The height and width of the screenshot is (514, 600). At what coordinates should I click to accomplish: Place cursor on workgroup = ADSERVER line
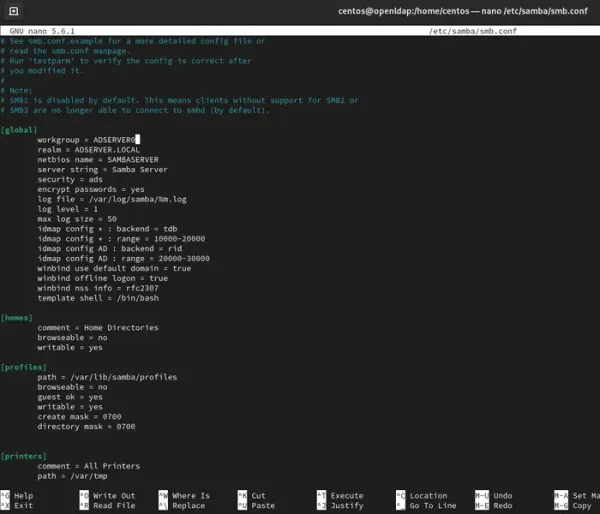85,139
